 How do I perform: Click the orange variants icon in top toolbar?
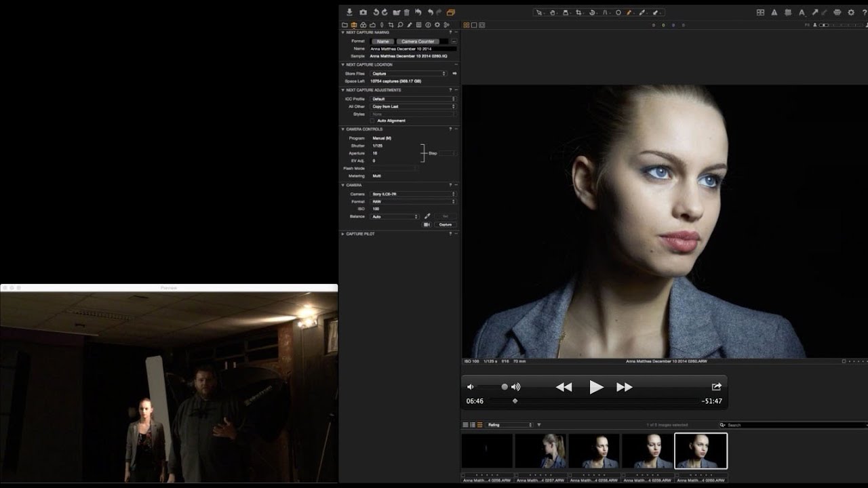click(x=451, y=12)
